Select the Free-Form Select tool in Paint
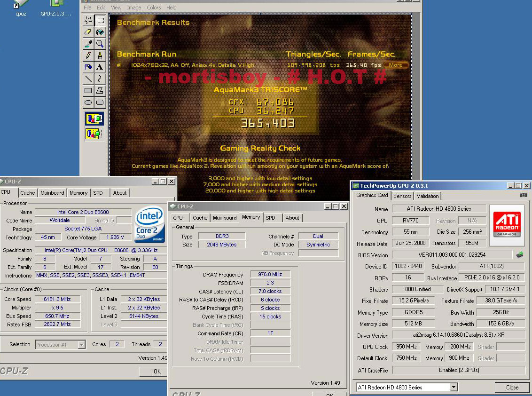532x396 pixels. click(88, 20)
